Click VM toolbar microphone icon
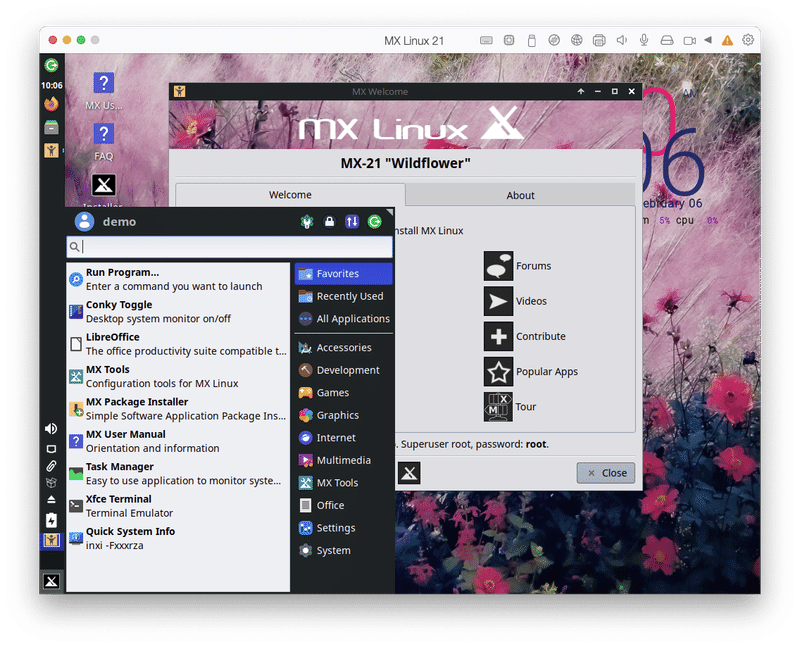Screen dimensions: 800x646 (644, 40)
